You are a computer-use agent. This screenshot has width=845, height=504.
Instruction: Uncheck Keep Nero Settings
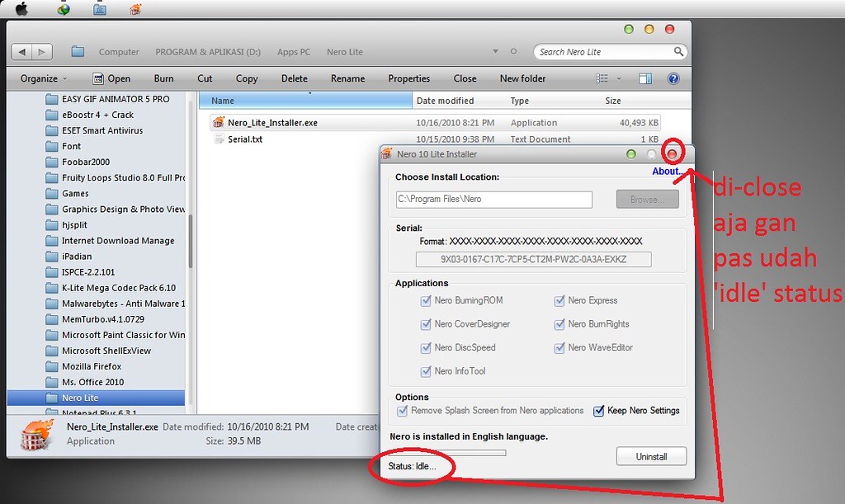(x=599, y=411)
